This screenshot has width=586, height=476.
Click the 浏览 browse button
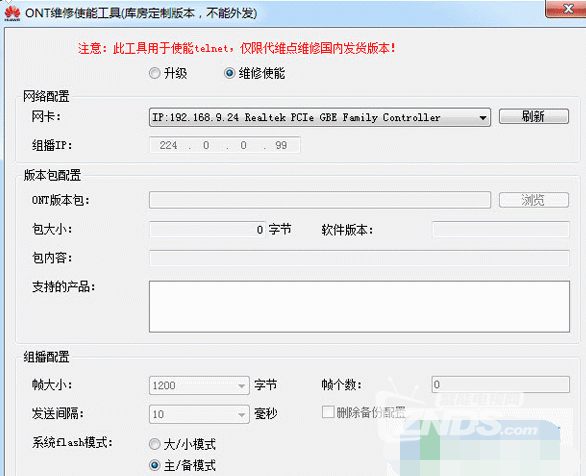coord(534,200)
